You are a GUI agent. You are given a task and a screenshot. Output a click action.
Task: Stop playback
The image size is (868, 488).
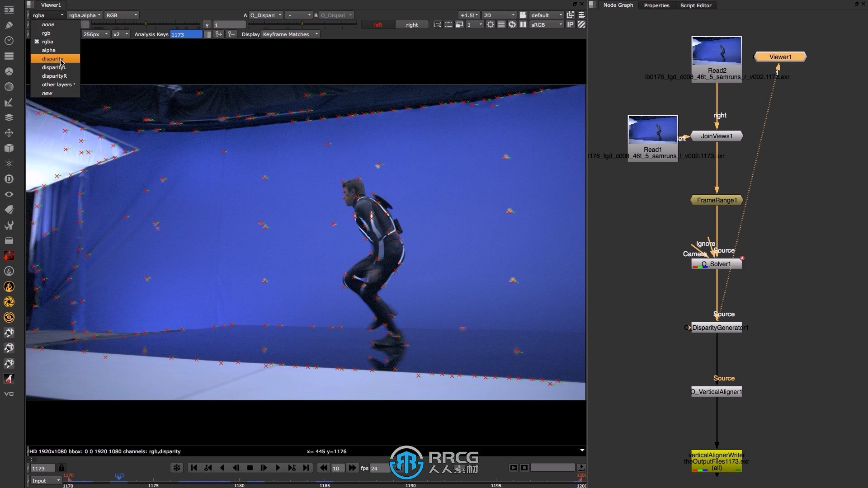tap(250, 468)
